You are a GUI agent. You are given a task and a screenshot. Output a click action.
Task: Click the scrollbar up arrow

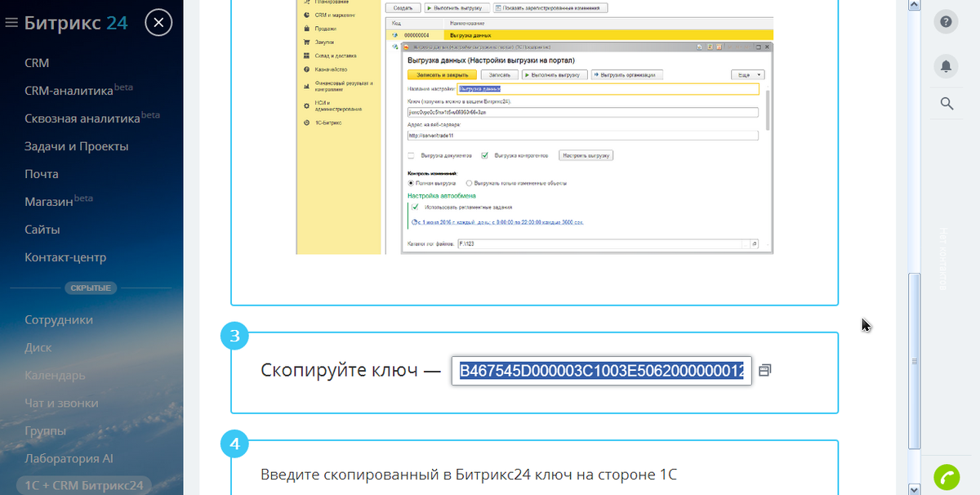[915, 6]
